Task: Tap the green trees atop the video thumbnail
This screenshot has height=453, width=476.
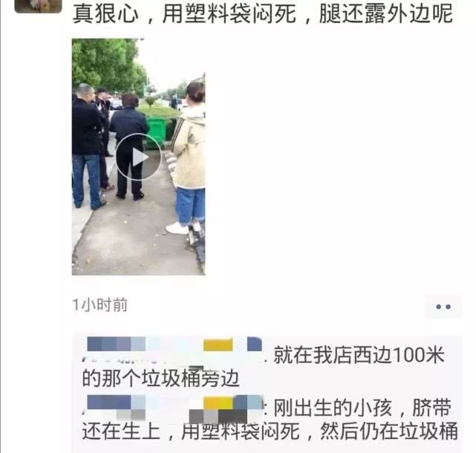Action: coord(106,64)
